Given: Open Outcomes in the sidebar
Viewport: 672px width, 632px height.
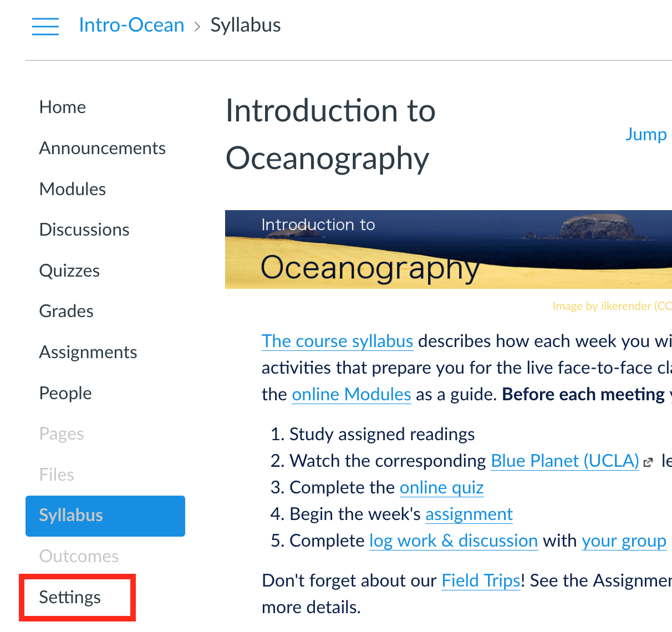Looking at the screenshot, I should pyautogui.click(x=79, y=556).
